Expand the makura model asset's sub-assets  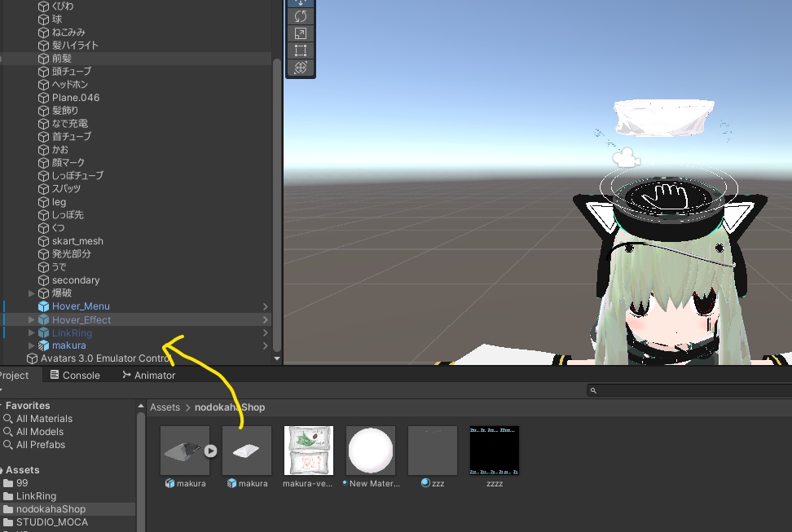pos(210,451)
